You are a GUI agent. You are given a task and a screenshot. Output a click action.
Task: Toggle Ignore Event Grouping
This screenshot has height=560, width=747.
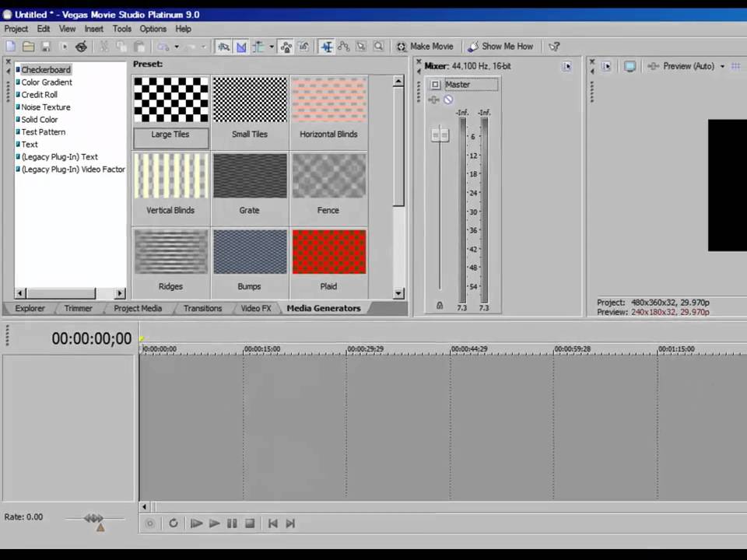tap(303, 47)
